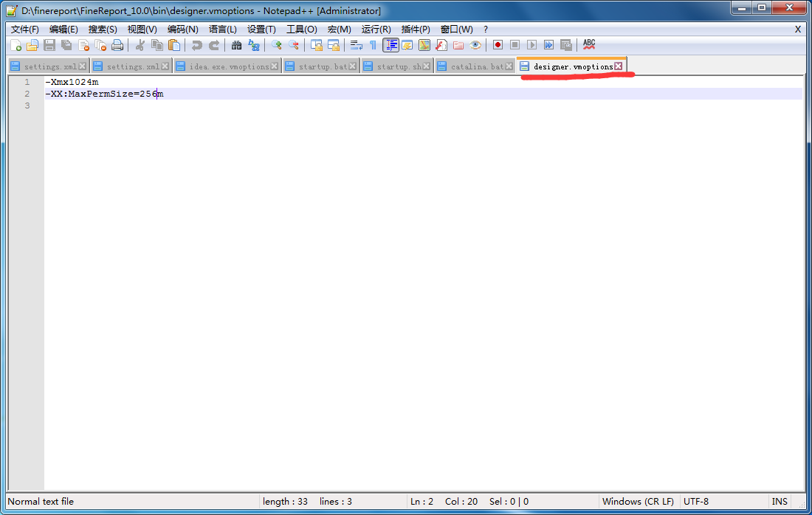Screen dimensions: 812x515
Task: Open the 文件(F) menu
Action: (x=25, y=30)
